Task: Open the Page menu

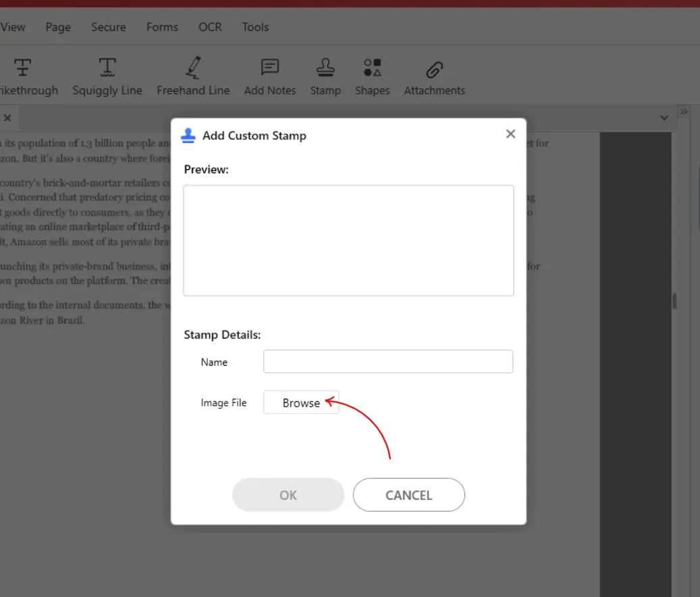Action: click(58, 27)
